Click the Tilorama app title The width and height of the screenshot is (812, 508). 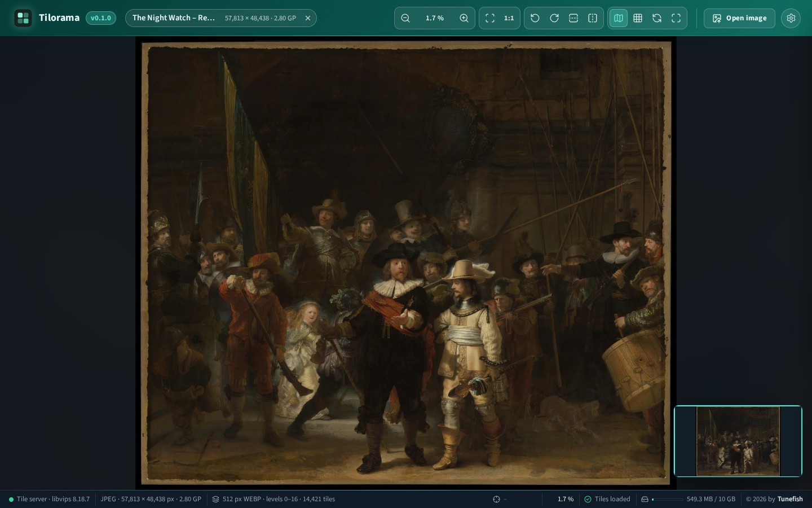point(59,18)
